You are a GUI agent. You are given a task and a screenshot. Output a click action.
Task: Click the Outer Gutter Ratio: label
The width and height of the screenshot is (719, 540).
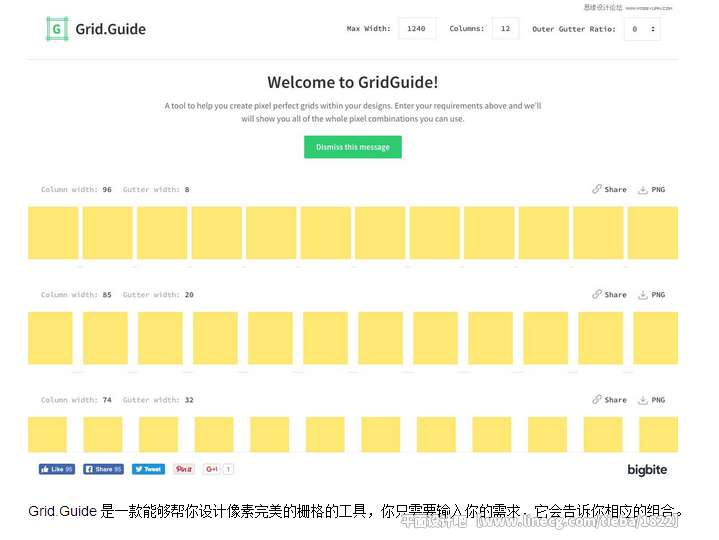(x=574, y=29)
